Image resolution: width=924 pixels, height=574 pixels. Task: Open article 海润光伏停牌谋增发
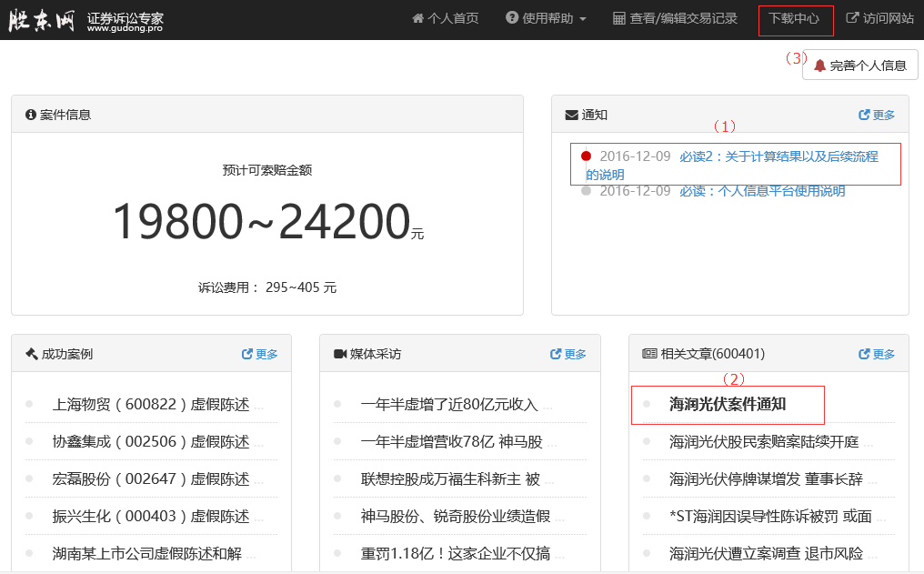[766, 478]
